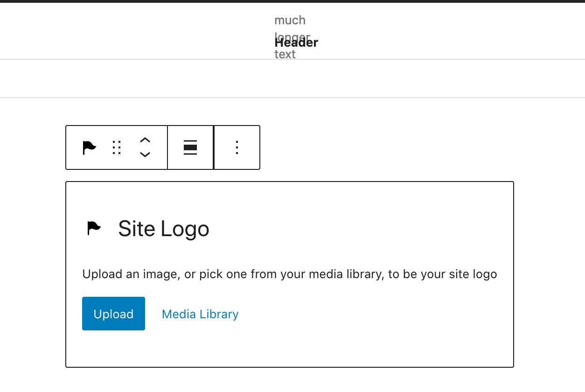Expand the up-down mover chevrons control

point(145,147)
